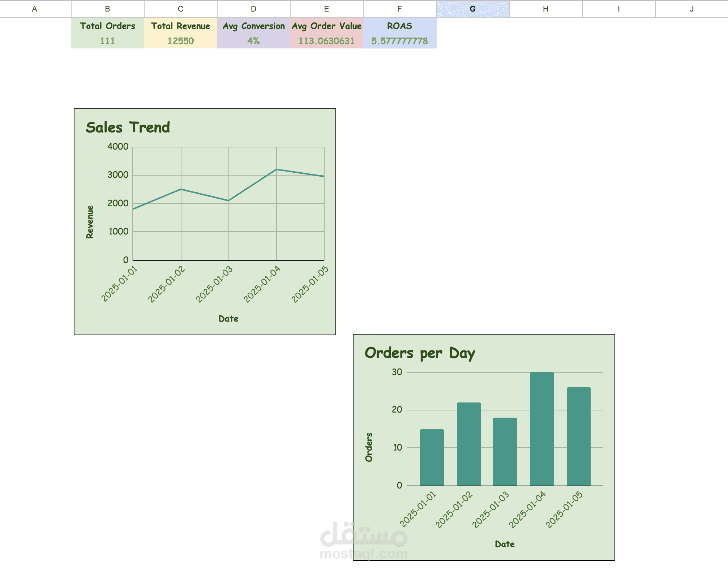Select column D header
Viewport: 728px width, 573px height.
pos(254,9)
